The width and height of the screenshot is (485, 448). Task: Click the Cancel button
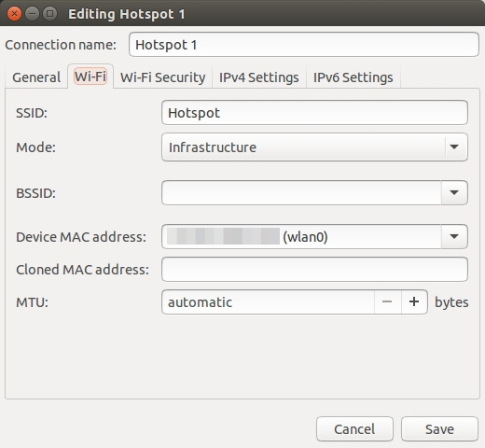[x=354, y=429]
